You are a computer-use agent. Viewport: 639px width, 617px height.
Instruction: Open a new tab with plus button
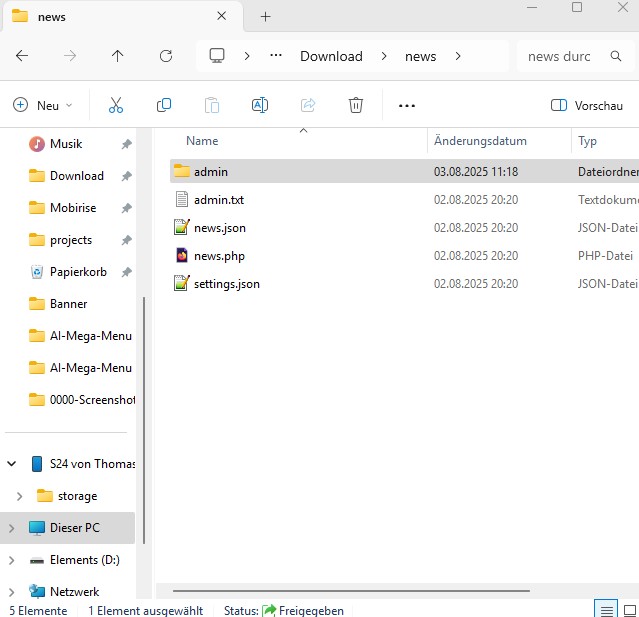click(x=266, y=17)
